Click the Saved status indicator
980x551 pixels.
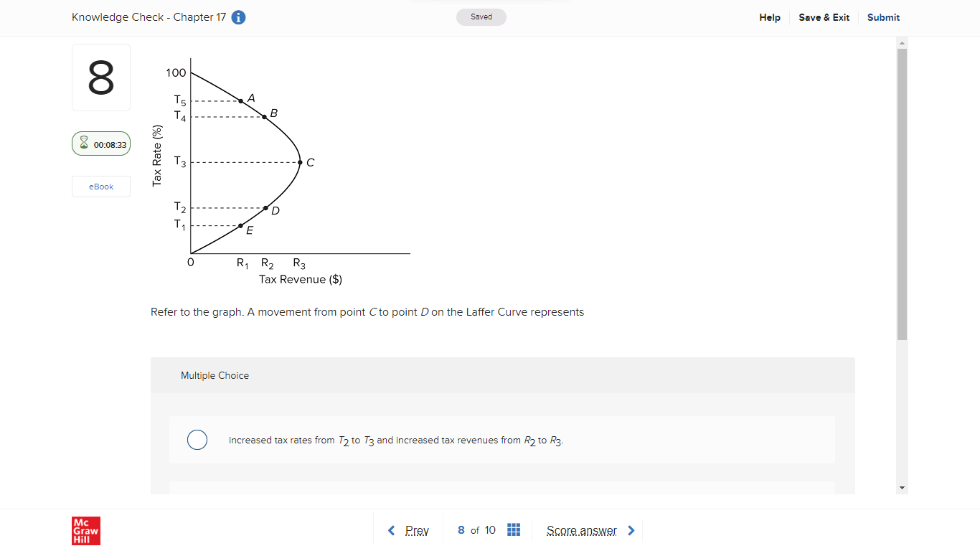pyautogui.click(x=481, y=17)
